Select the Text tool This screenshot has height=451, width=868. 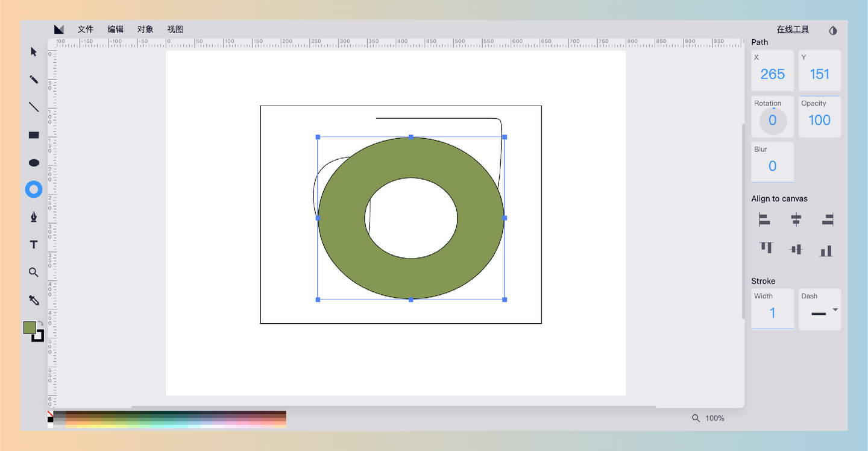[34, 244]
